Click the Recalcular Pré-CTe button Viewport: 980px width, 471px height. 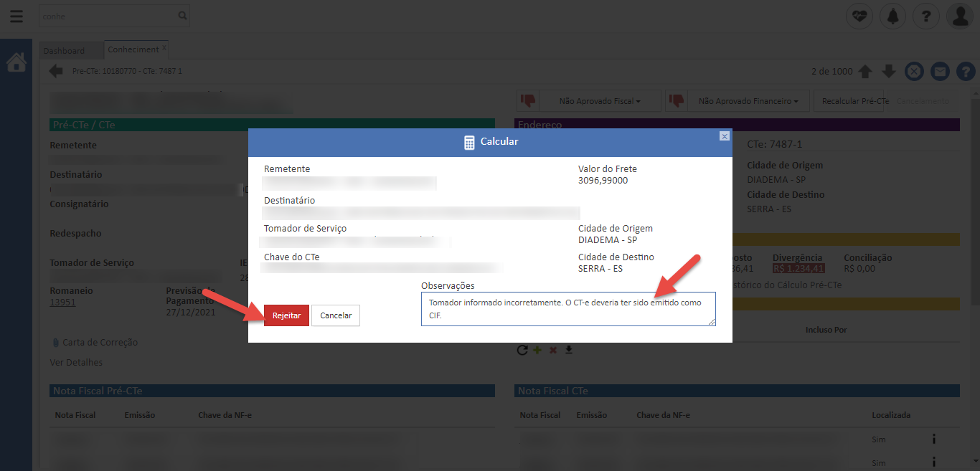(x=855, y=101)
